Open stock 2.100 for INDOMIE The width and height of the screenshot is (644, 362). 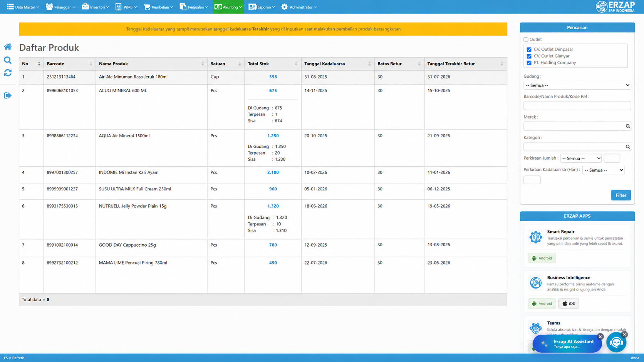click(x=273, y=173)
